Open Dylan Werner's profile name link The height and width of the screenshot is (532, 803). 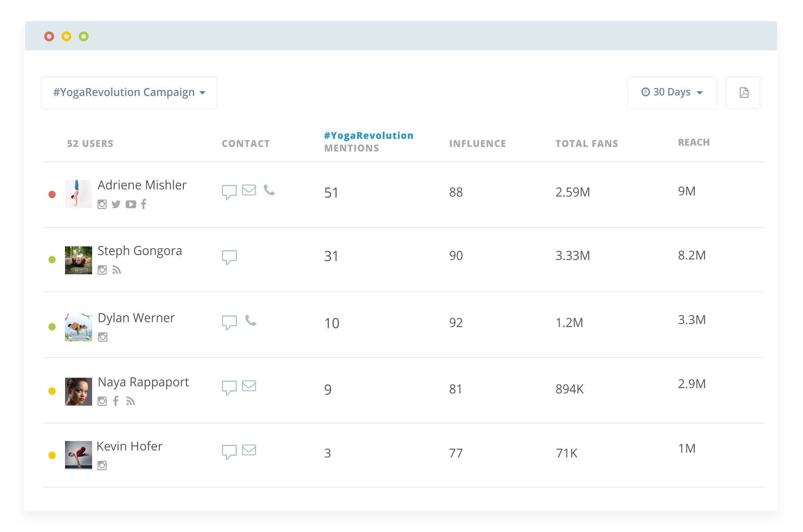(136, 318)
